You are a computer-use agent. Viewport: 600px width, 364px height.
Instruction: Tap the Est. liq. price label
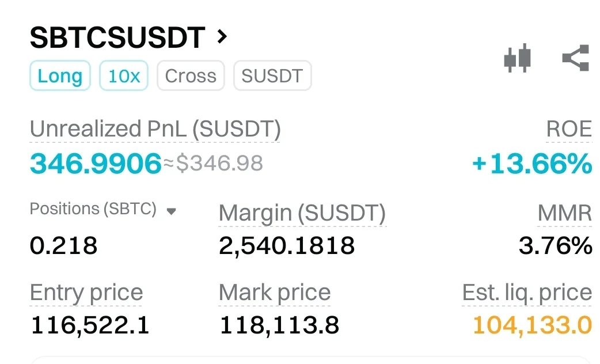point(526,293)
